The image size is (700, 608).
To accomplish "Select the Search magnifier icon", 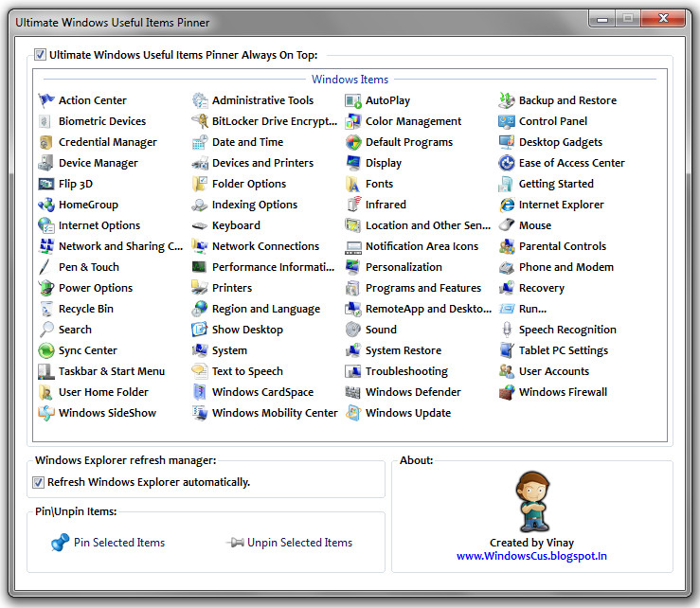I will (x=46, y=330).
